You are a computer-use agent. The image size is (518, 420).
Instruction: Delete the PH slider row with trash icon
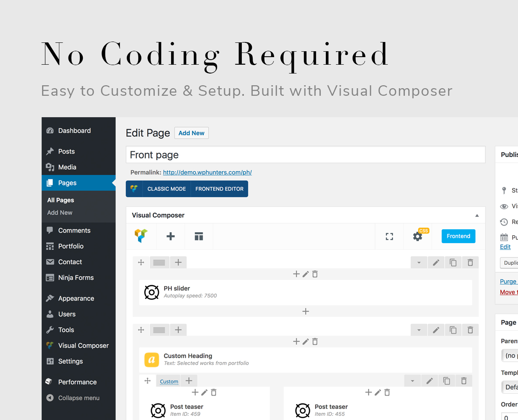pyautogui.click(x=470, y=262)
